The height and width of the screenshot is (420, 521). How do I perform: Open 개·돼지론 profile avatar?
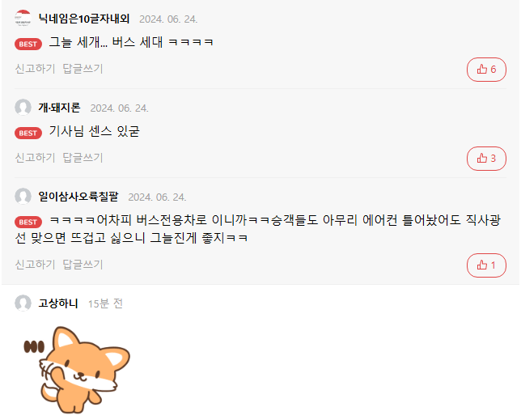pos(23,108)
